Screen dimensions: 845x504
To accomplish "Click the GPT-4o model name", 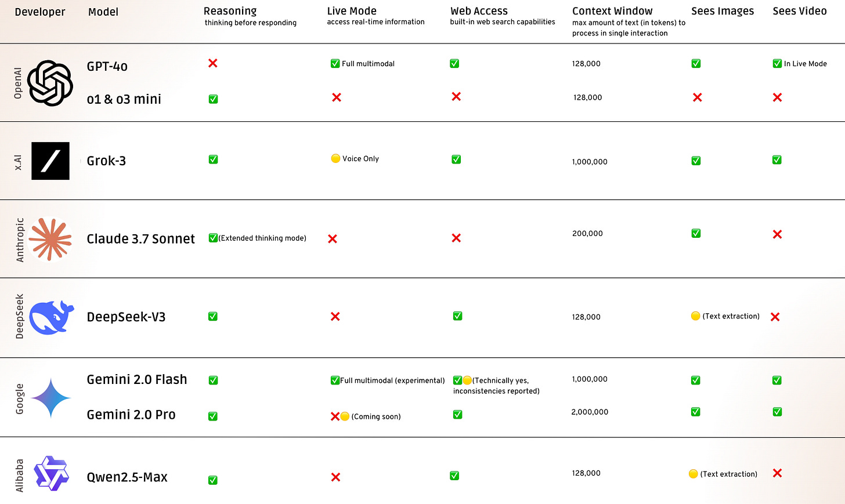I will coord(107,66).
